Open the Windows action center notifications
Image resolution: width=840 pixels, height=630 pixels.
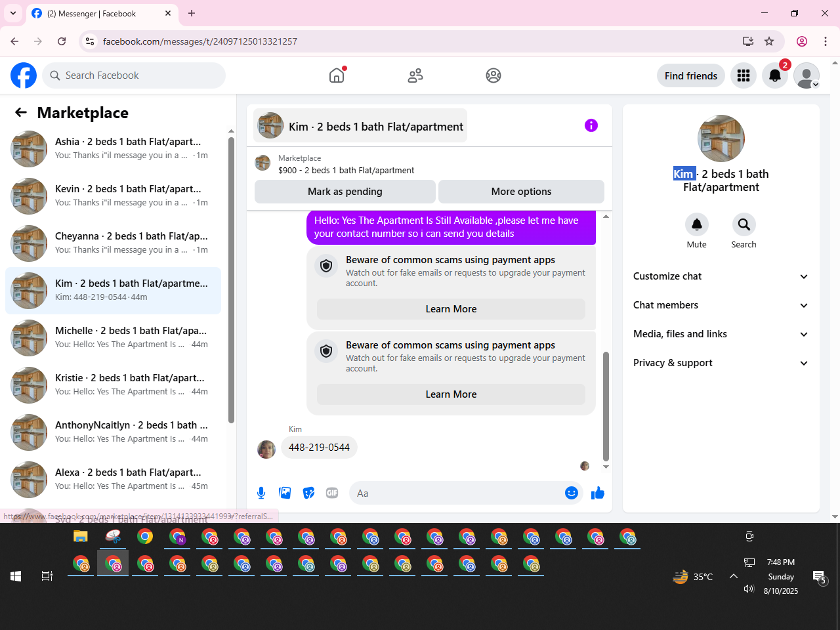coord(819,577)
